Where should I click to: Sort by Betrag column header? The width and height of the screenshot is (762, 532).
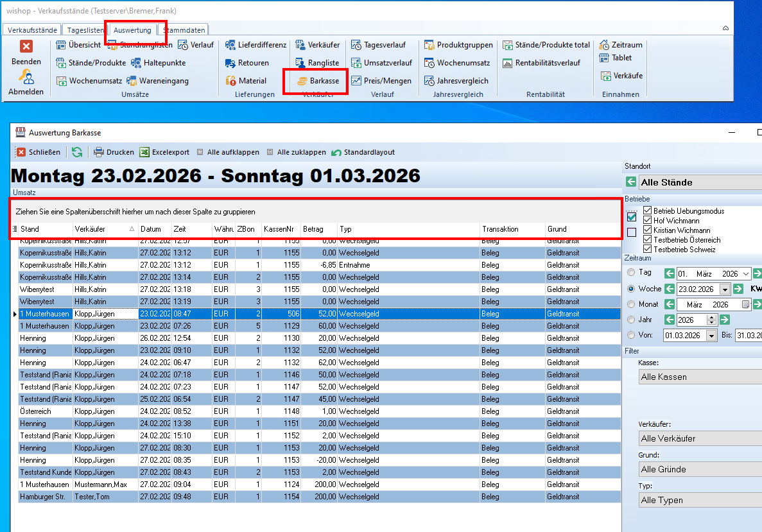point(318,229)
